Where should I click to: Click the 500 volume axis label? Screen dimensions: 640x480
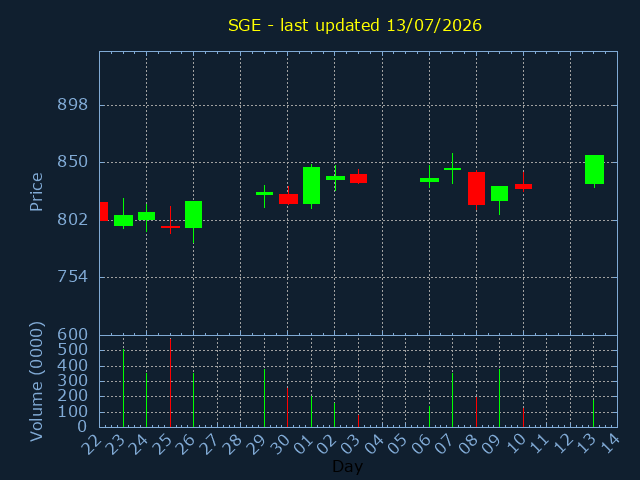click(x=72, y=350)
